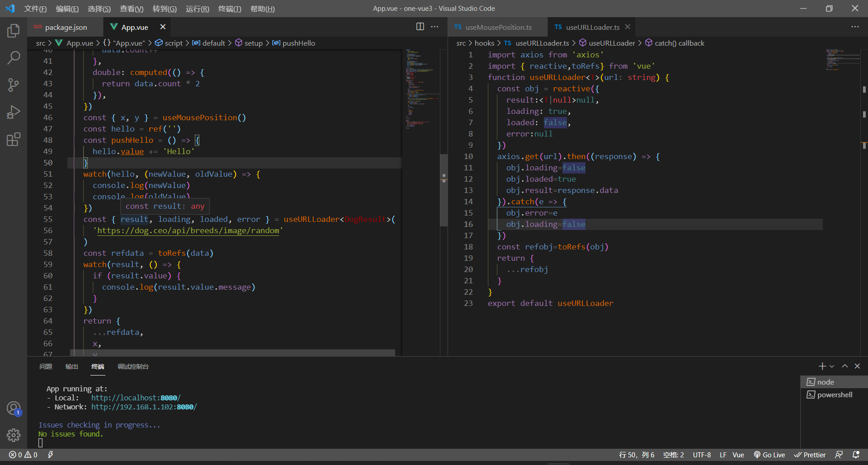Open the 选择(S) menu
The image size is (868, 465).
pos(99,9)
